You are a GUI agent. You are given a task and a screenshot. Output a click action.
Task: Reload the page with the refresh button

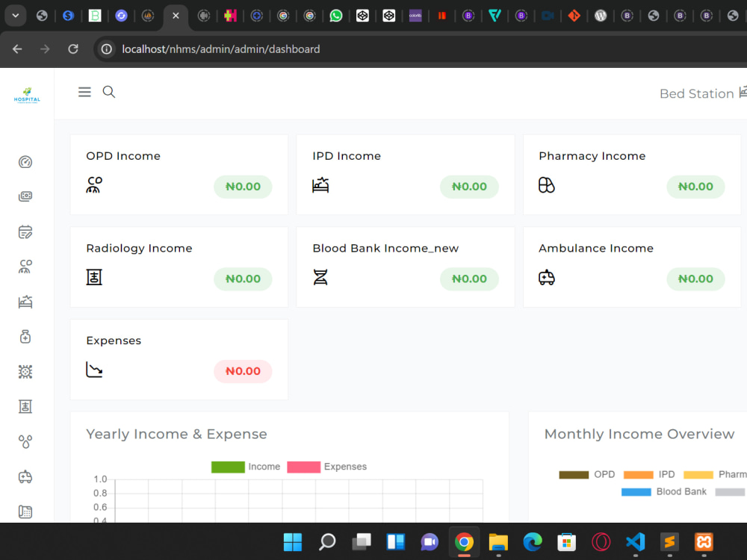coord(73,49)
